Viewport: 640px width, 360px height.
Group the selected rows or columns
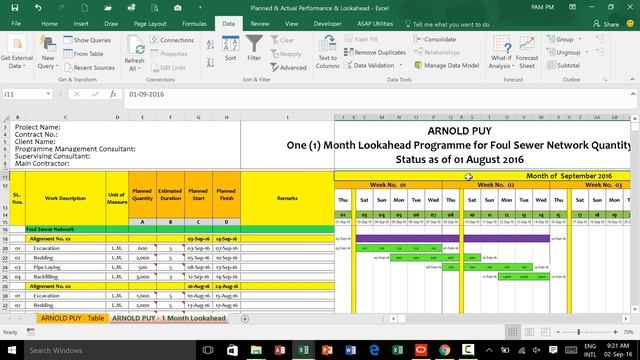(560, 40)
